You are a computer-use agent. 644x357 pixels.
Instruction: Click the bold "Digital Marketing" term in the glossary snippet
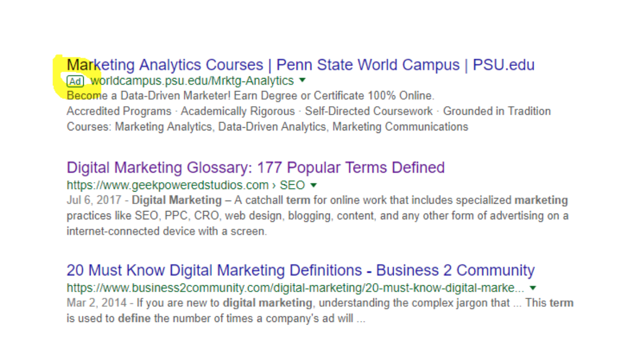pyautogui.click(x=176, y=200)
